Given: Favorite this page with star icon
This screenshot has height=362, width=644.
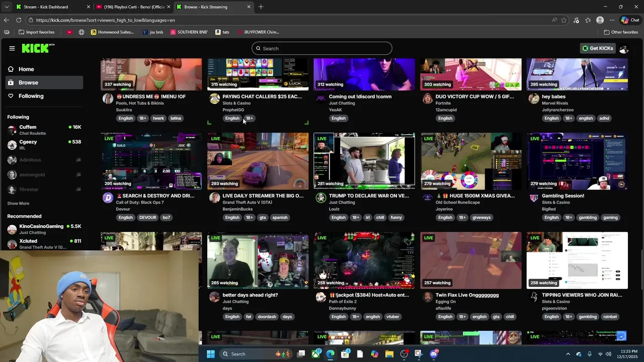Looking at the screenshot, I should (564, 20).
